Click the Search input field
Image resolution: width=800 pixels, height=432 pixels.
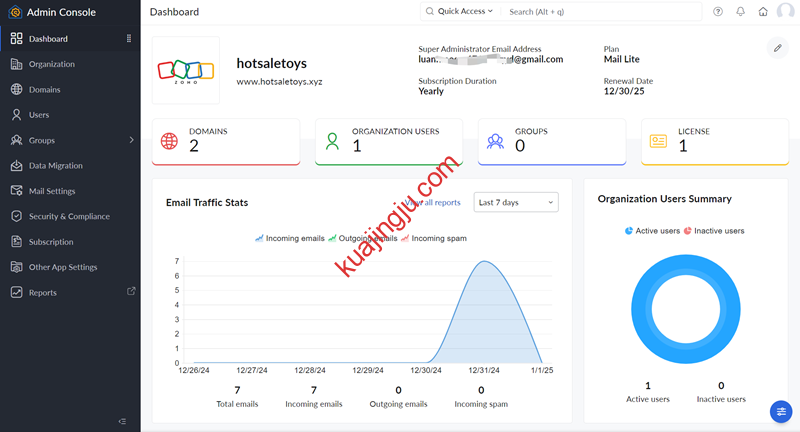(590, 12)
